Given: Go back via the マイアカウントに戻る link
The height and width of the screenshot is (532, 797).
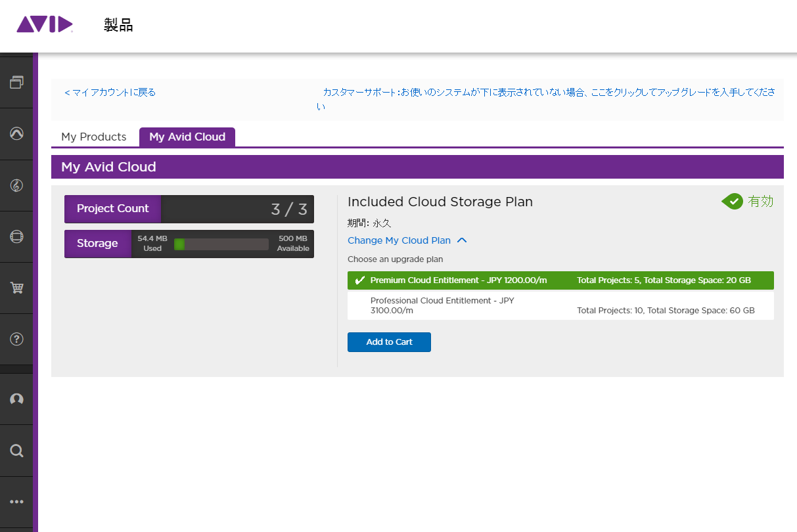Looking at the screenshot, I should 110,93.
